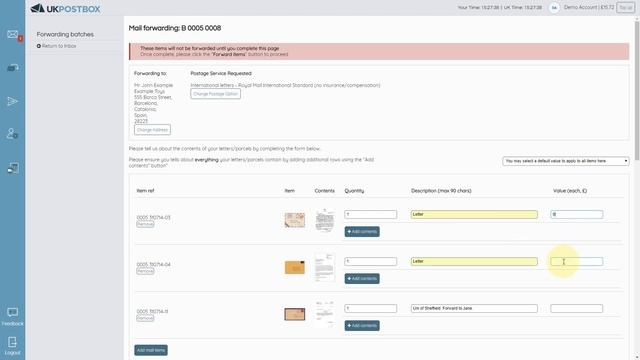640x360 pixels.
Task: Click quantity field for item 310714-03
Action: 371,215
